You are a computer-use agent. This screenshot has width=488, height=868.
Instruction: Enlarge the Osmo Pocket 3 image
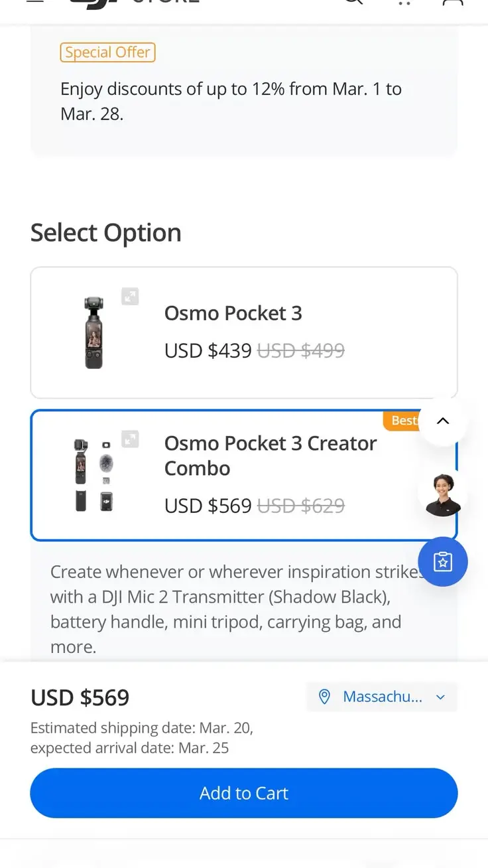click(130, 296)
